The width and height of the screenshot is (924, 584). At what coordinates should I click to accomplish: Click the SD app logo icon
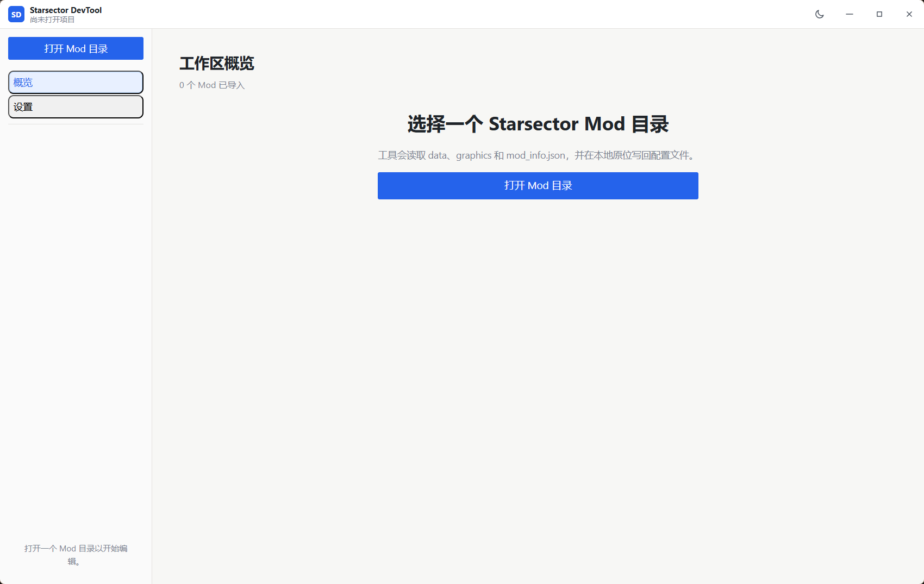point(16,15)
